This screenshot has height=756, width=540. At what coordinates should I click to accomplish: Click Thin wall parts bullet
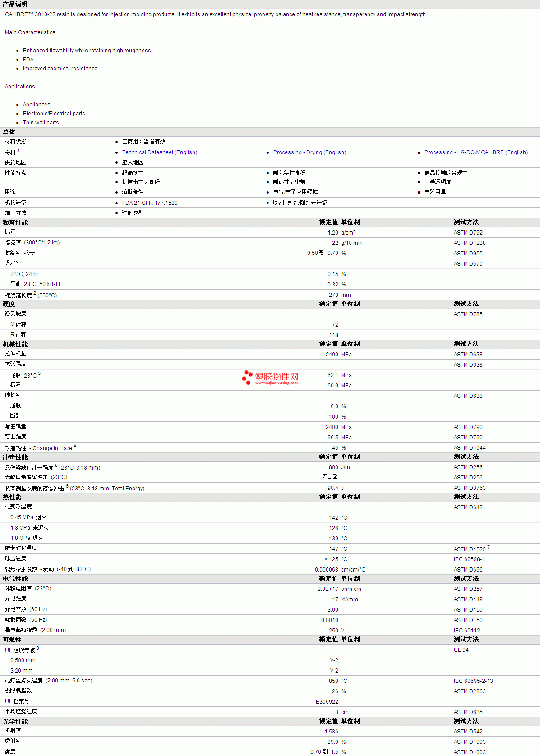(41, 123)
